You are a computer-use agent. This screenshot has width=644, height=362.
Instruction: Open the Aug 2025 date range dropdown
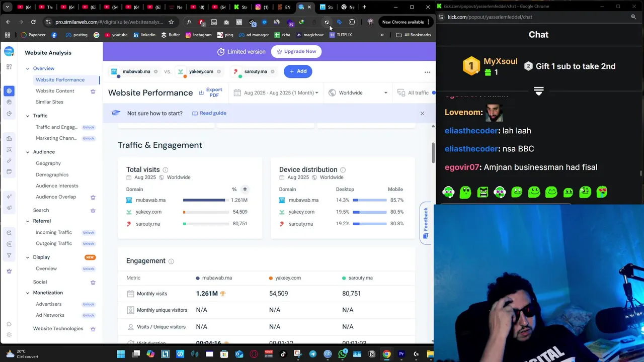click(x=277, y=93)
